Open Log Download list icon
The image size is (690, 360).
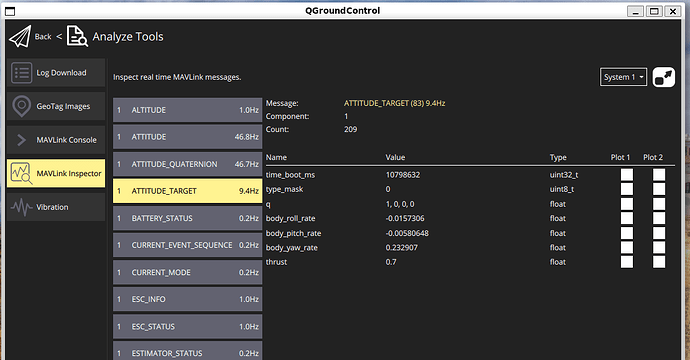tap(22, 73)
